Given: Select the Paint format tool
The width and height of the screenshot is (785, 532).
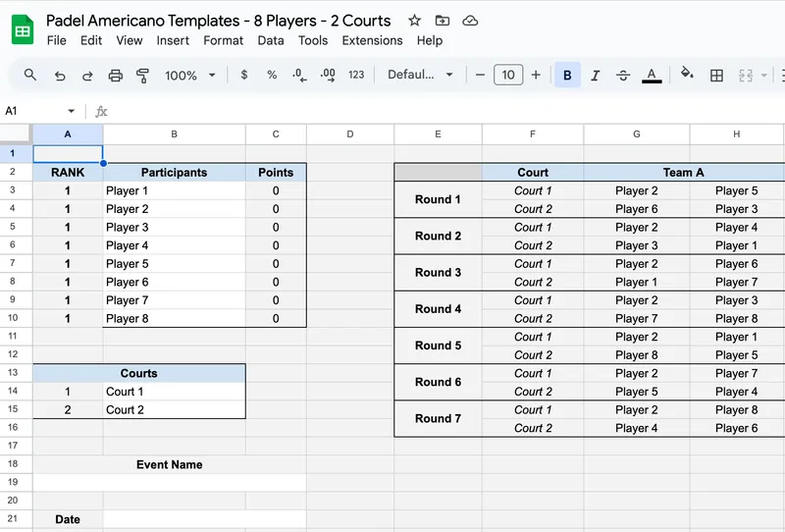Looking at the screenshot, I should pos(143,76).
